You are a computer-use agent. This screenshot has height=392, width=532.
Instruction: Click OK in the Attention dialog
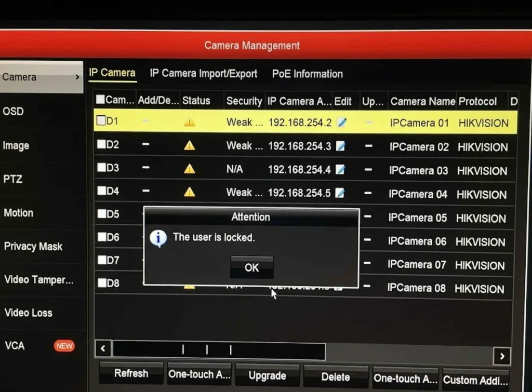point(252,267)
